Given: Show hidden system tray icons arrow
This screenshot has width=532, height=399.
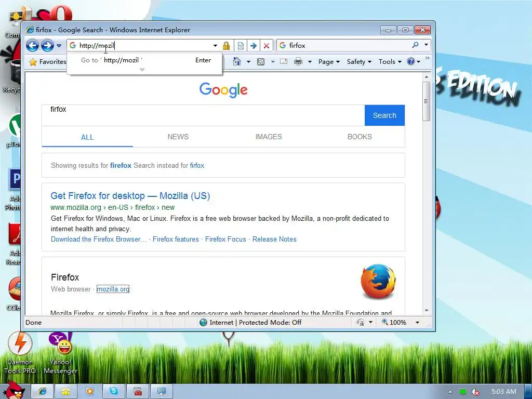Looking at the screenshot, I should point(450,392).
